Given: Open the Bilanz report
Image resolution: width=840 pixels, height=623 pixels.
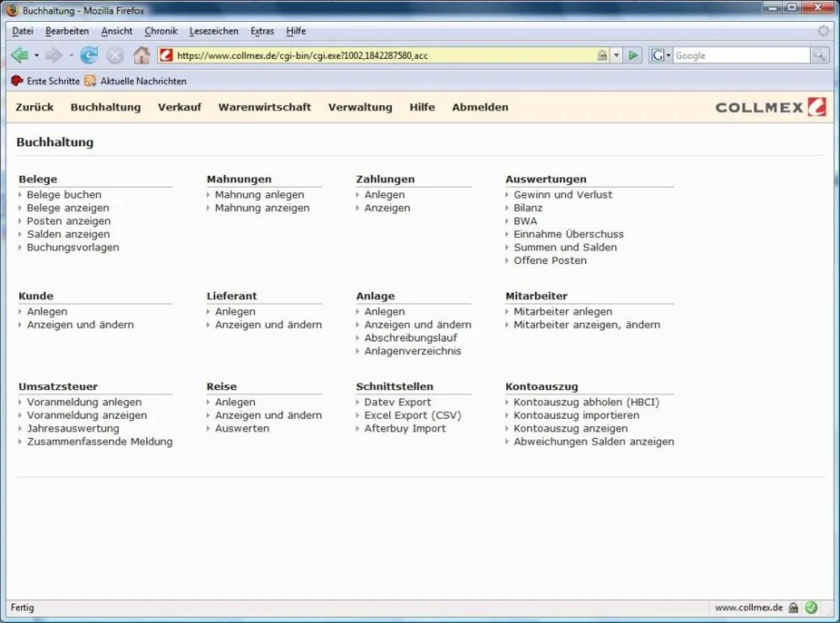Looking at the screenshot, I should tap(528, 207).
